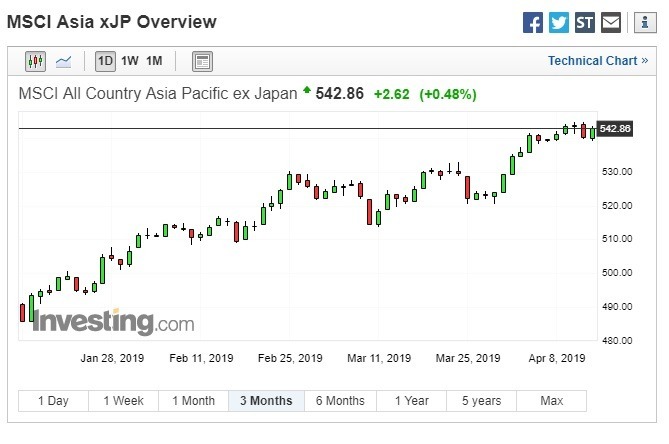
Task: Click the +2.62 change value
Action: click(x=392, y=94)
